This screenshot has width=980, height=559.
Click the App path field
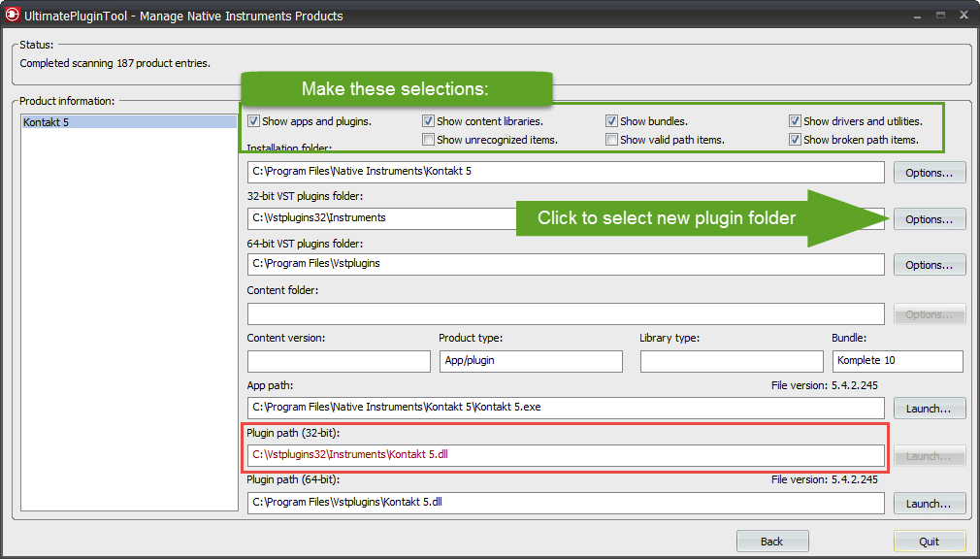point(566,408)
